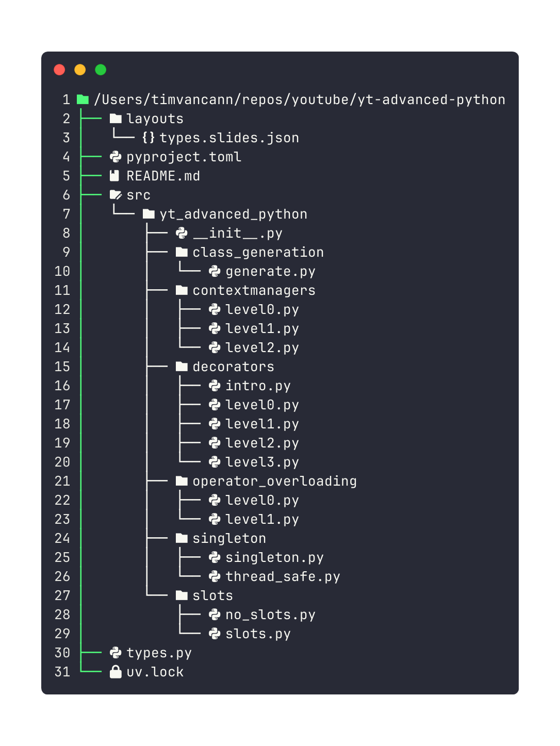Viewport: 560px width, 746px height.
Task: Click the JSON braces icon for types.slides.json
Action: coord(149,138)
